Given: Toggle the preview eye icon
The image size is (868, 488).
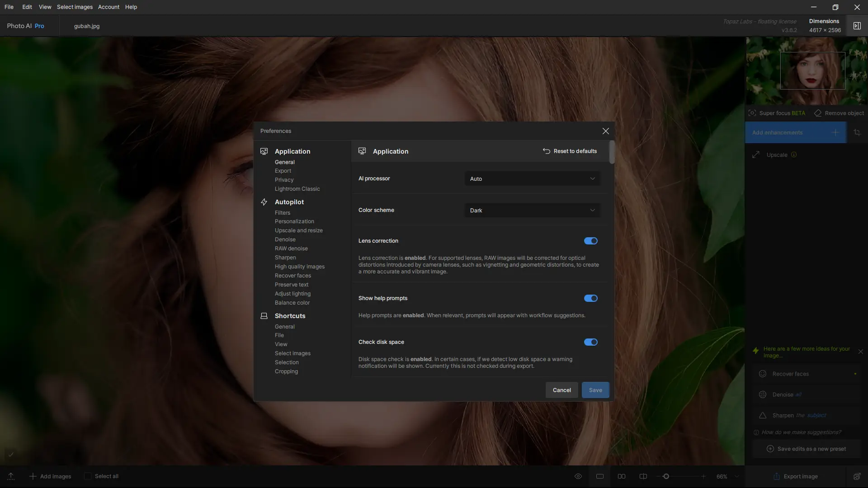Looking at the screenshot, I should [578, 476].
